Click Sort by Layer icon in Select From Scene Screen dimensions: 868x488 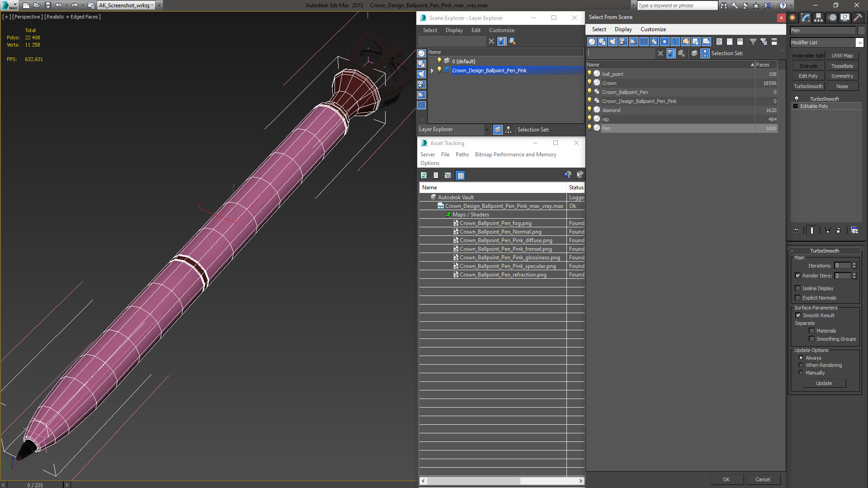click(x=695, y=53)
